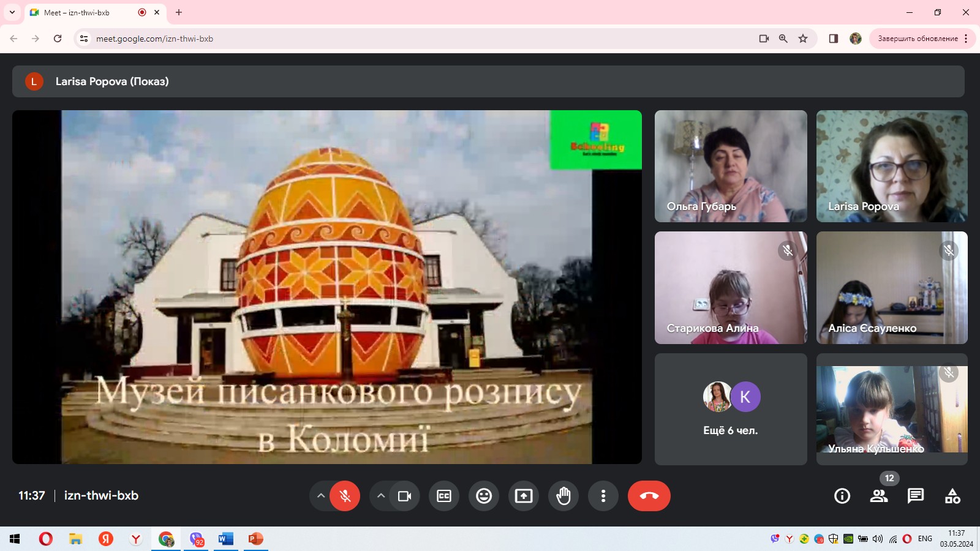
Task: Open a new browser tab
Action: [x=179, y=12]
